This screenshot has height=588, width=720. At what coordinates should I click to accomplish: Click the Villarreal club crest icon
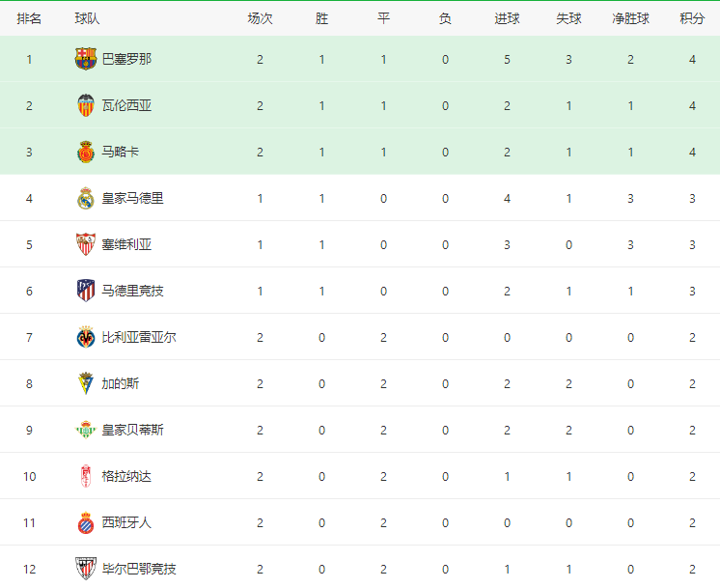pyautogui.click(x=86, y=337)
